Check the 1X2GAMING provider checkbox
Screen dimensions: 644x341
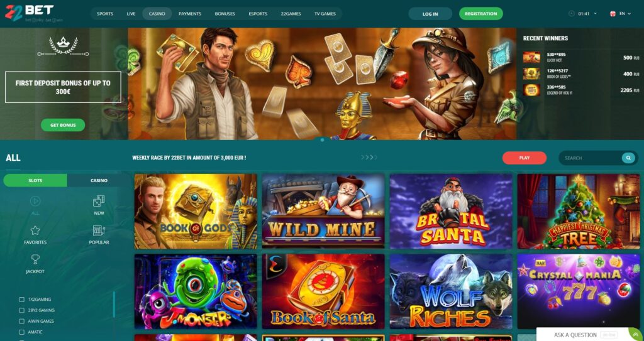[22, 300]
